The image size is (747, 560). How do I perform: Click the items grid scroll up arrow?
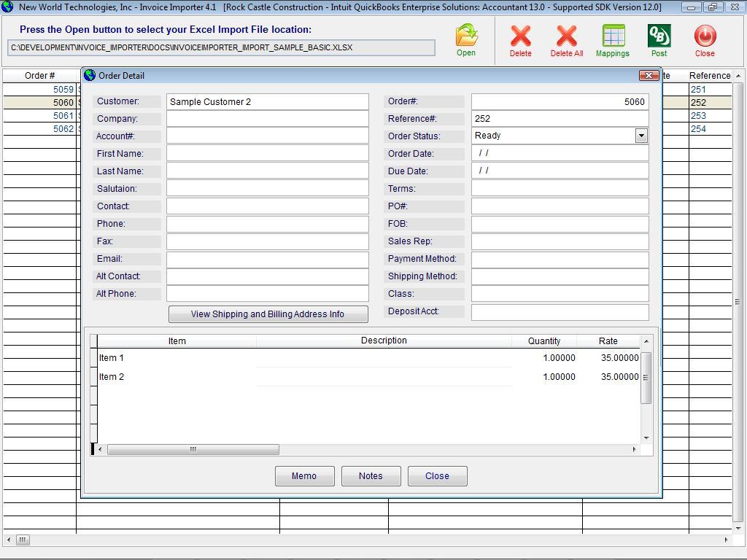[x=646, y=341]
